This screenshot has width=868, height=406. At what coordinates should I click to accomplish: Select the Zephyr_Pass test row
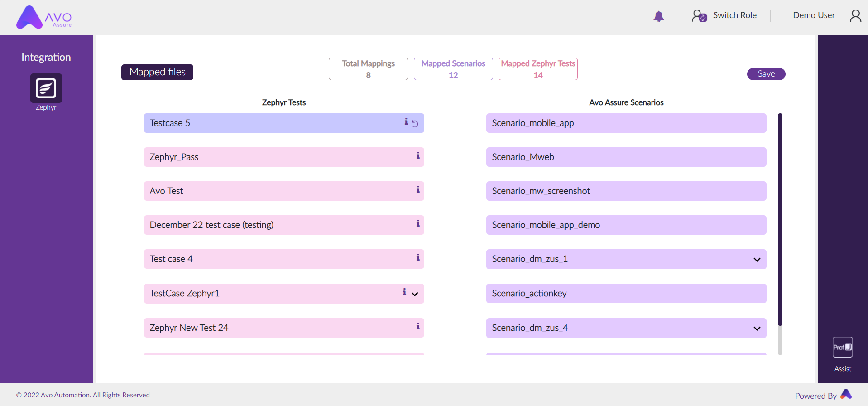pos(284,157)
